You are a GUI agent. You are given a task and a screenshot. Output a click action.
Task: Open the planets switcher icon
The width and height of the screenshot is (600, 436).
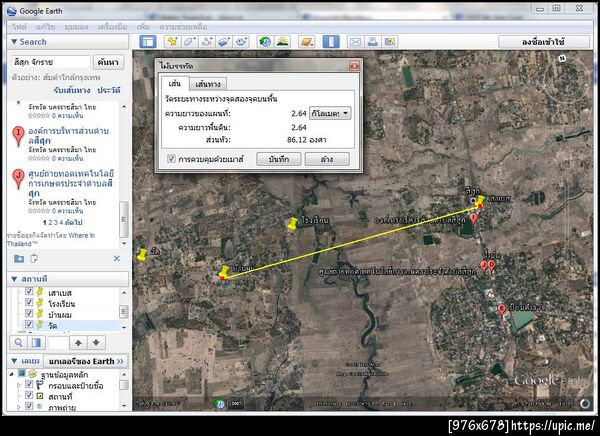[x=307, y=41]
